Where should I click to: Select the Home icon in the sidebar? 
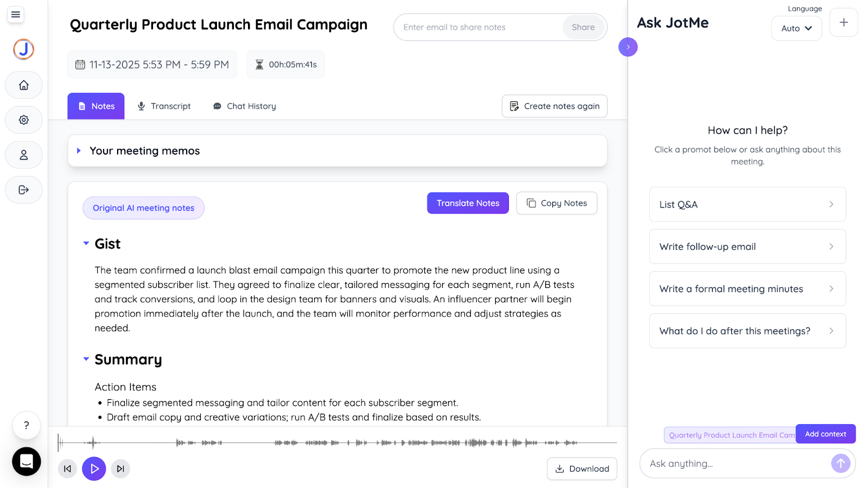point(23,85)
